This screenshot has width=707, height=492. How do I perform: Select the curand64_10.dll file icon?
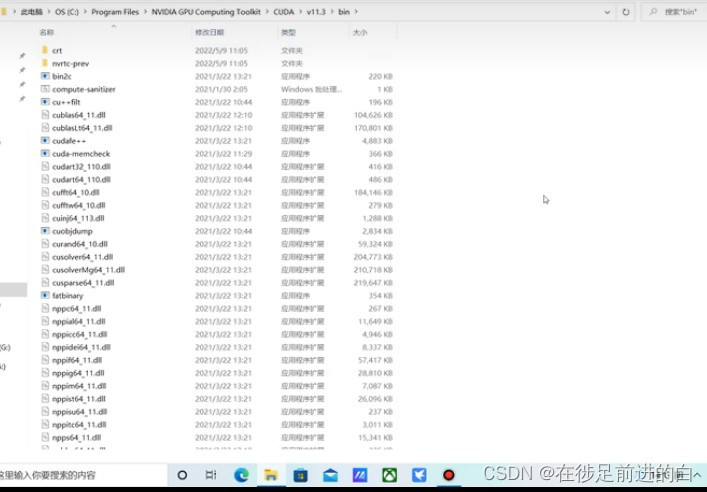(x=45, y=244)
